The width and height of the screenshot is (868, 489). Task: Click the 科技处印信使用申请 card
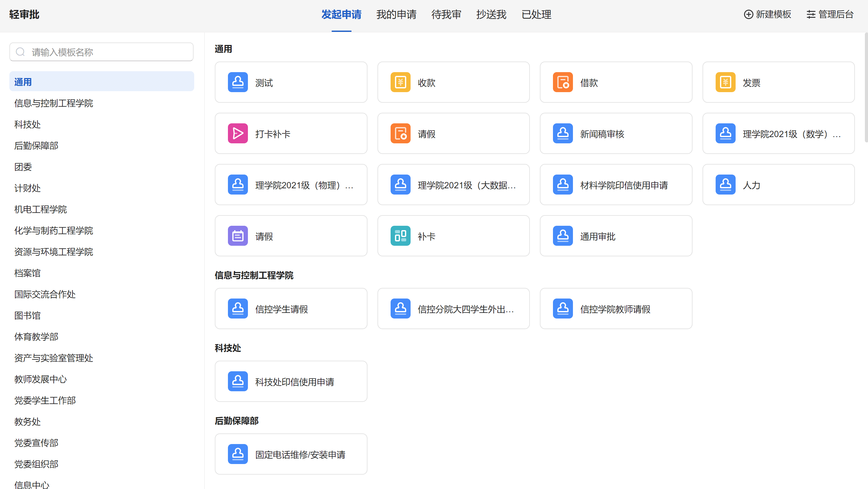(x=291, y=381)
